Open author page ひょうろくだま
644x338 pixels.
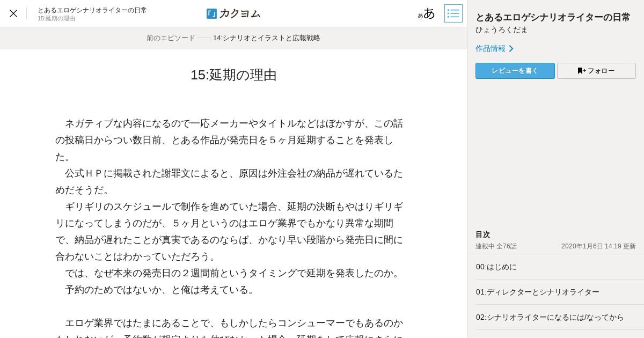pos(501,30)
